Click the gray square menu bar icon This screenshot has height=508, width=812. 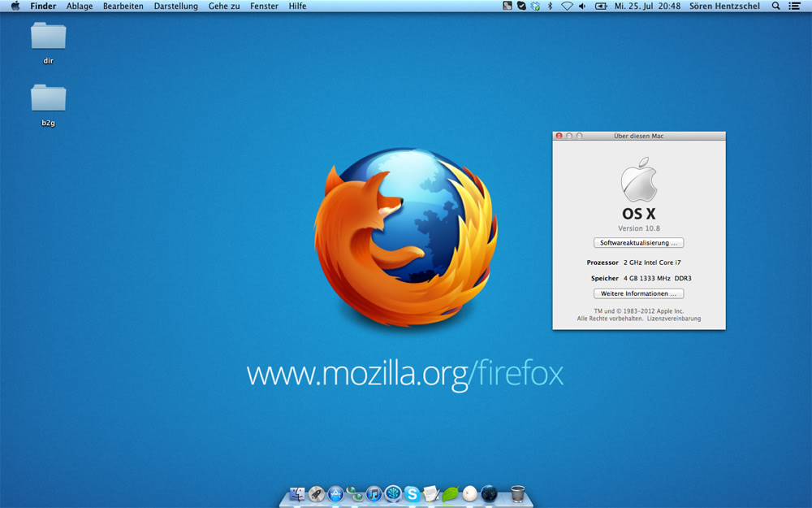coord(508,7)
